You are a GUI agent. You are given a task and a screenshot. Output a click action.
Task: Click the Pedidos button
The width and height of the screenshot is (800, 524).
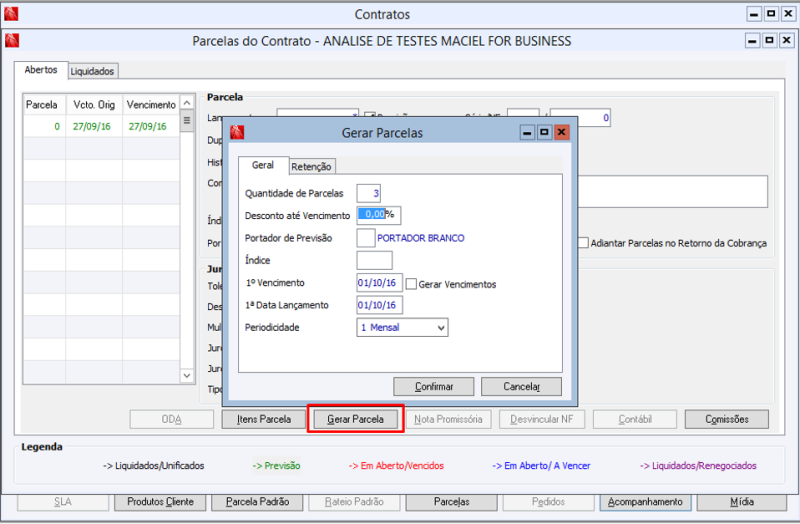coord(548,502)
